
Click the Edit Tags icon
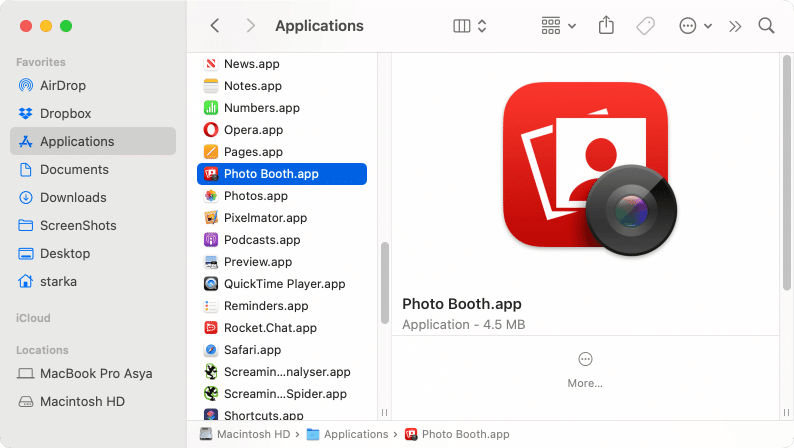click(x=646, y=26)
